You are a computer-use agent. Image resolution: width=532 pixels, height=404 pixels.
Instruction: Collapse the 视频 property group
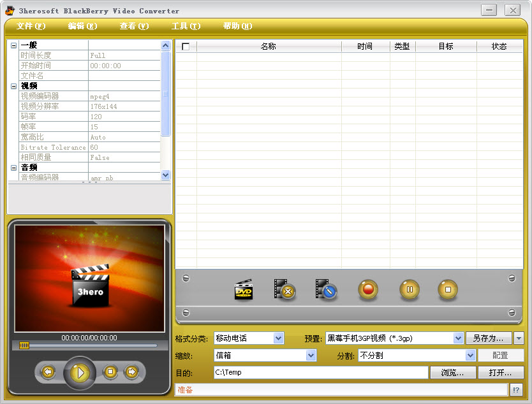(x=13, y=86)
